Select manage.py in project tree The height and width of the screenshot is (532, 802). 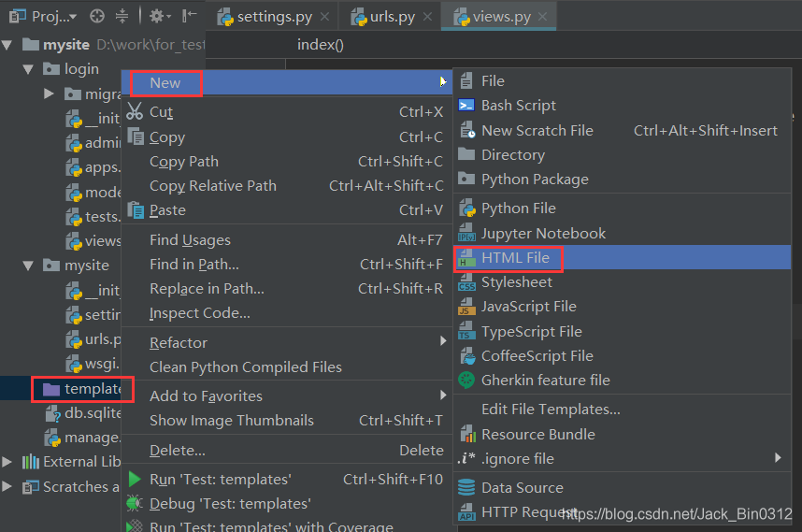[83, 438]
